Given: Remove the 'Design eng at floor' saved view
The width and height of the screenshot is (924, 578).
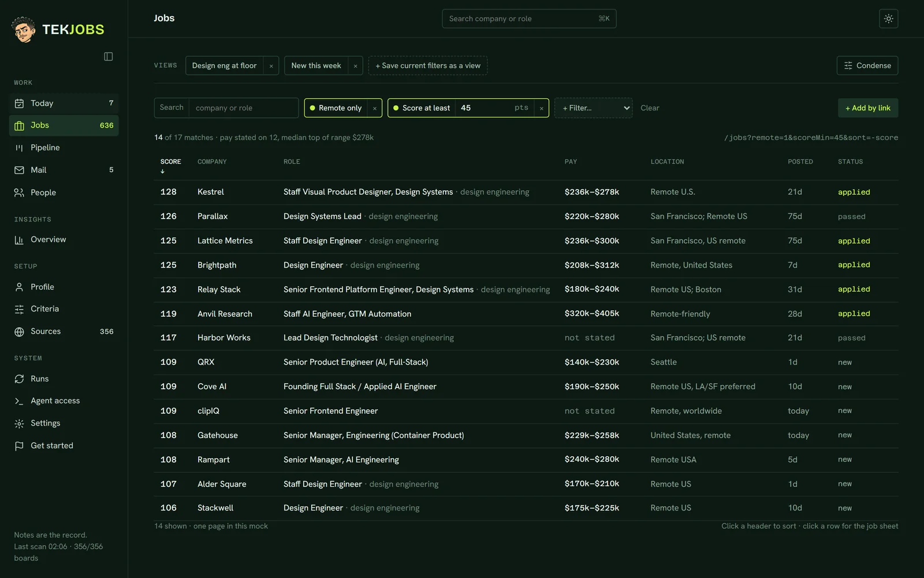Looking at the screenshot, I should pyautogui.click(x=271, y=66).
